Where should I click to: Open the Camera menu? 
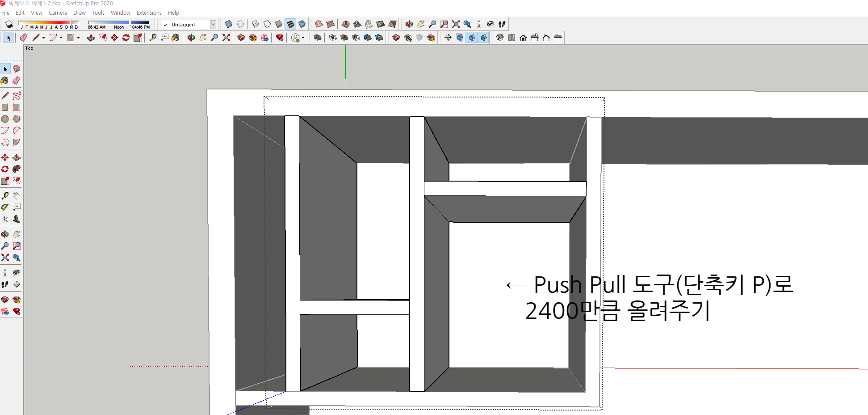tap(58, 13)
